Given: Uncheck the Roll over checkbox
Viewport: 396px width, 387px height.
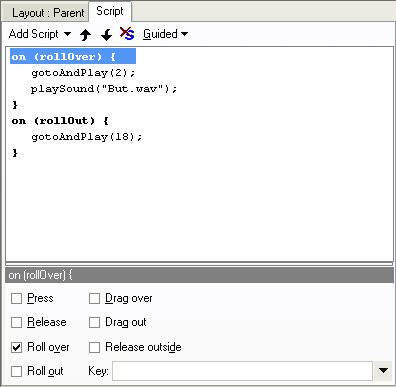Looking at the screenshot, I should click(x=16, y=347).
